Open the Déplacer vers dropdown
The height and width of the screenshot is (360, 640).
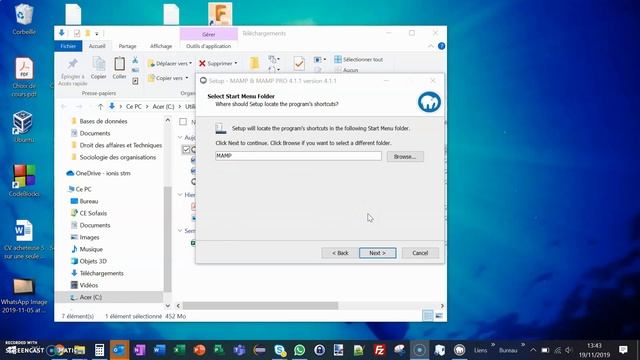(169, 63)
